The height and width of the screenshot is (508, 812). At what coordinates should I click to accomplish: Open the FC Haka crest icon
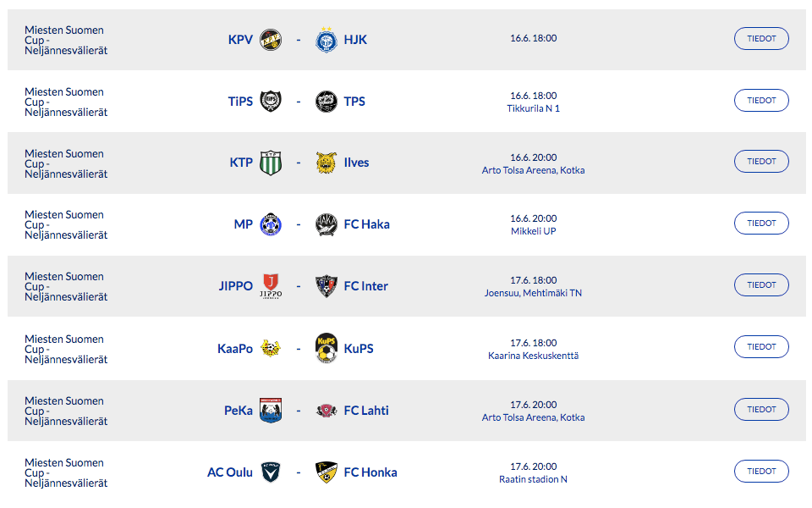(x=326, y=224)
